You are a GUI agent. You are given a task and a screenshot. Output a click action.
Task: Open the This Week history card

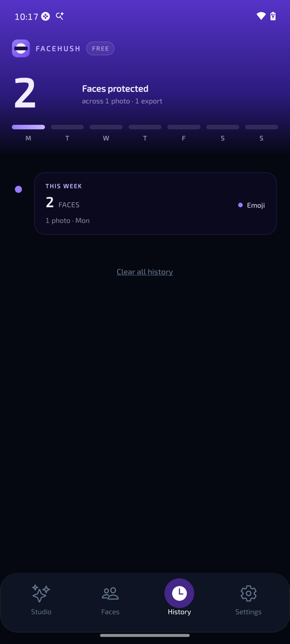[155, 203]
